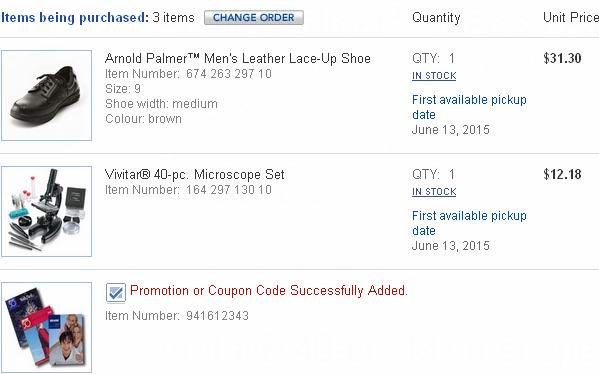This screenshot has height=374, width=599.
Task: Select the Vivitar 40-pc. Microscope Set title
Action: [x=194, y=175]
